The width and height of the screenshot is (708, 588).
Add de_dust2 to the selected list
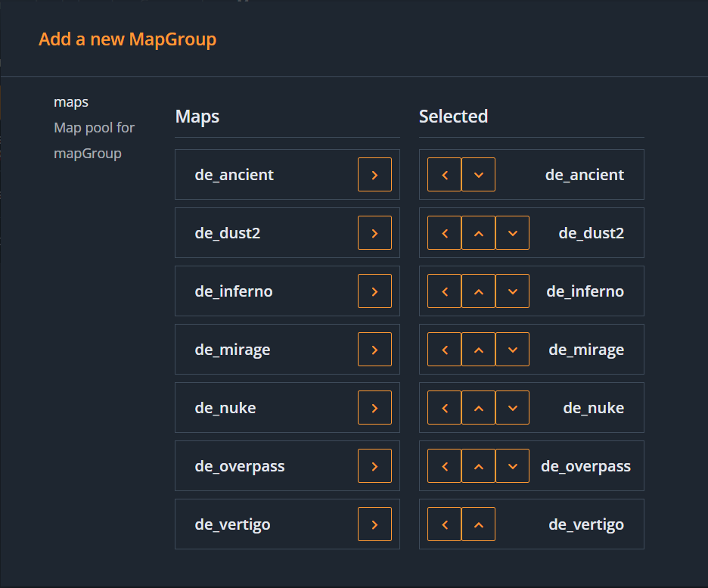[374, 233]
